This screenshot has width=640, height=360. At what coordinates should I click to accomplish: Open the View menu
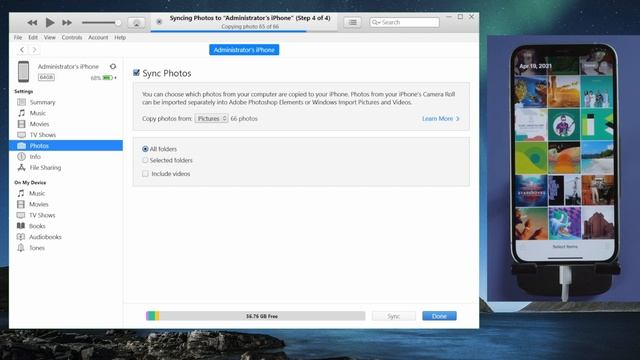[50, 37]
